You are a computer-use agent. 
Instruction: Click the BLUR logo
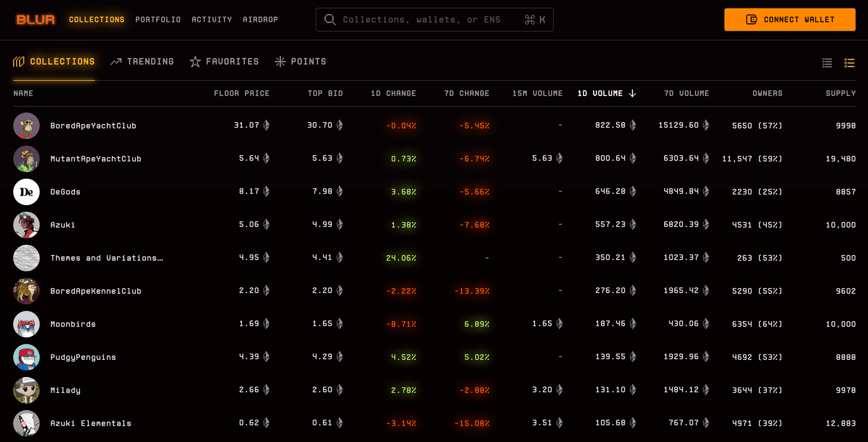coord(36,20)
